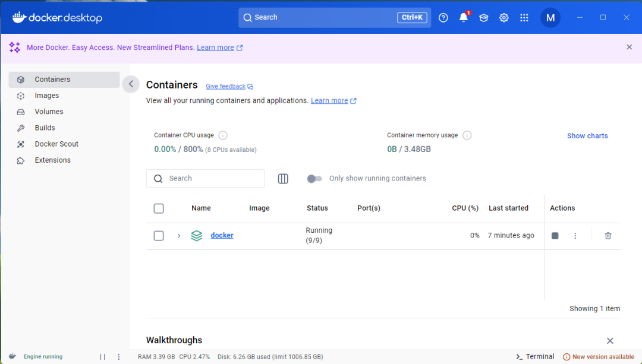Pause the Docker engine from status bar
The image size is (642, 364).
point(102,357)
